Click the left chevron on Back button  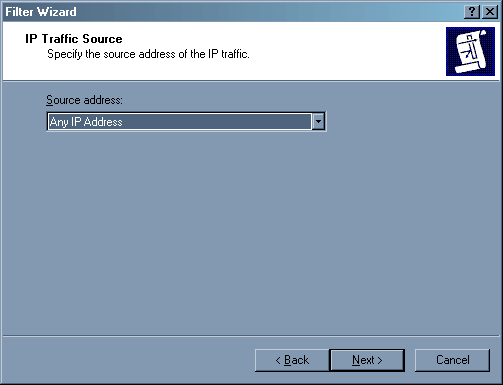pyautogui.click(x=278, y=360)
